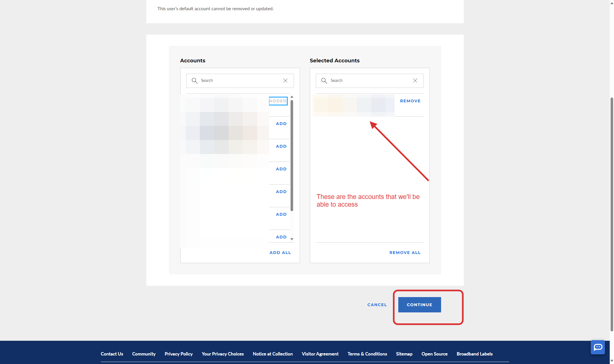Cancel the account selection
This screenshot has width=614, height=364.
point(377,305)
